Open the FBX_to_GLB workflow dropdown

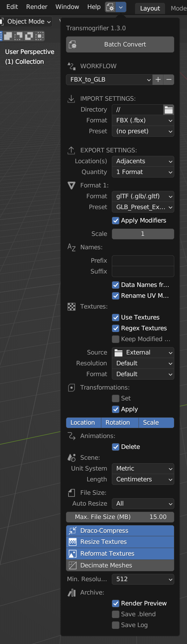pyautogui.click(x=109, y=80)
